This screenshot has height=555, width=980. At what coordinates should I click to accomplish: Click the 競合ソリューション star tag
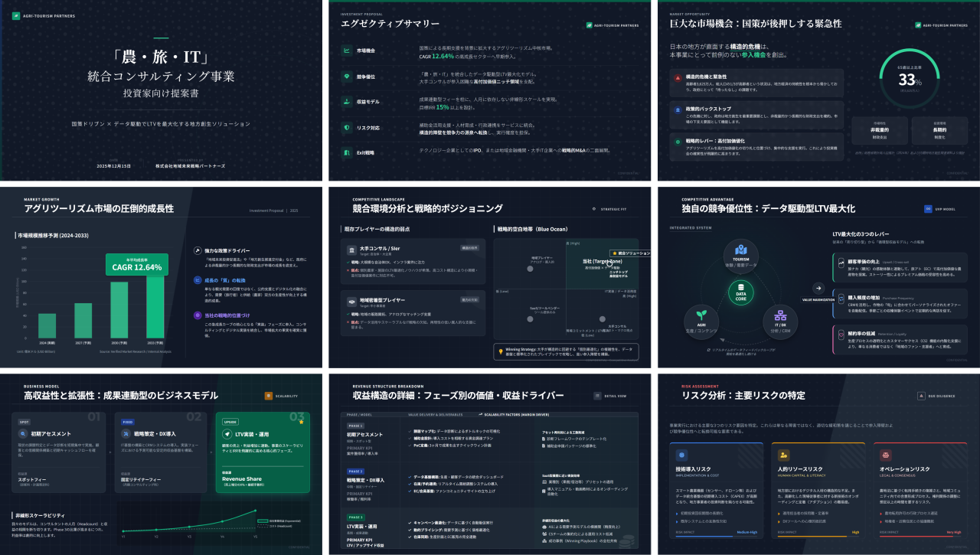(629, 253)
